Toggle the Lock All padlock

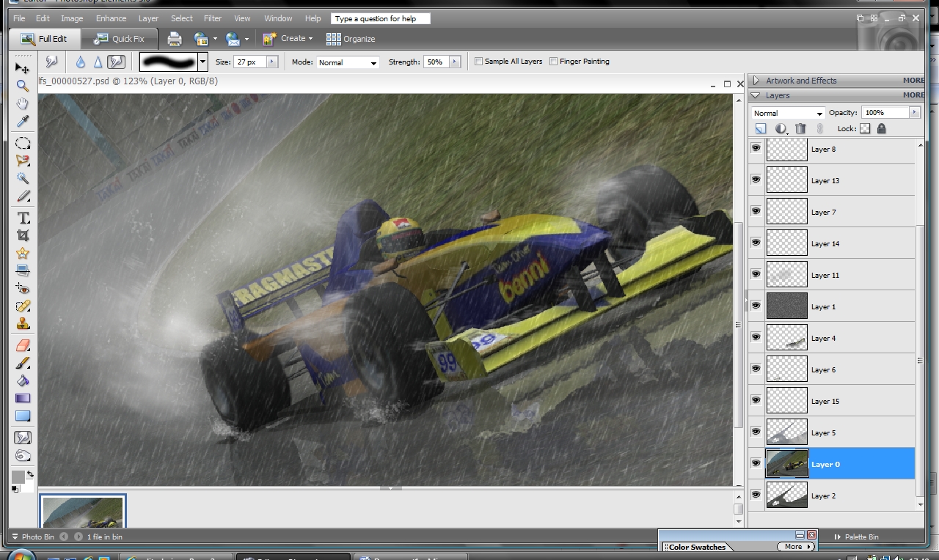[x=881, y=128]
